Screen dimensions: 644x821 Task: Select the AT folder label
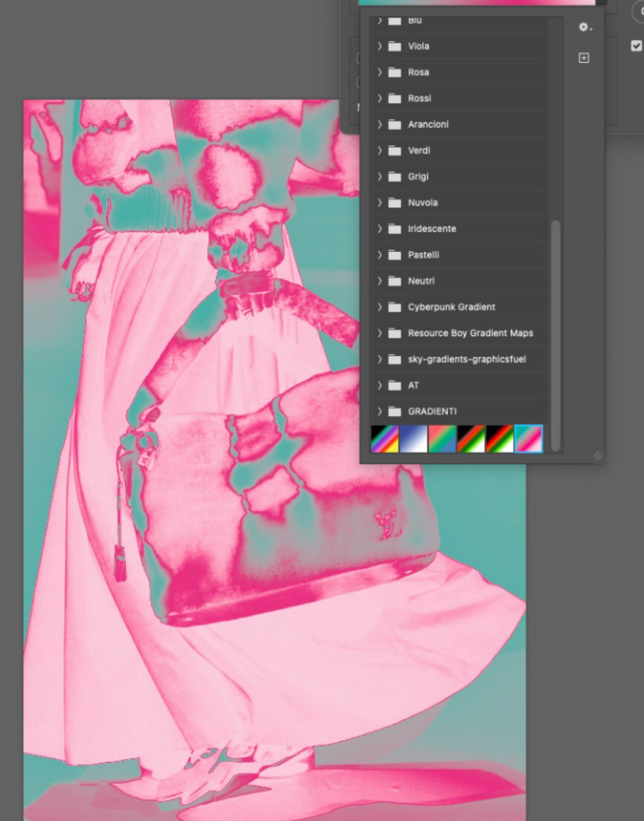413,385
